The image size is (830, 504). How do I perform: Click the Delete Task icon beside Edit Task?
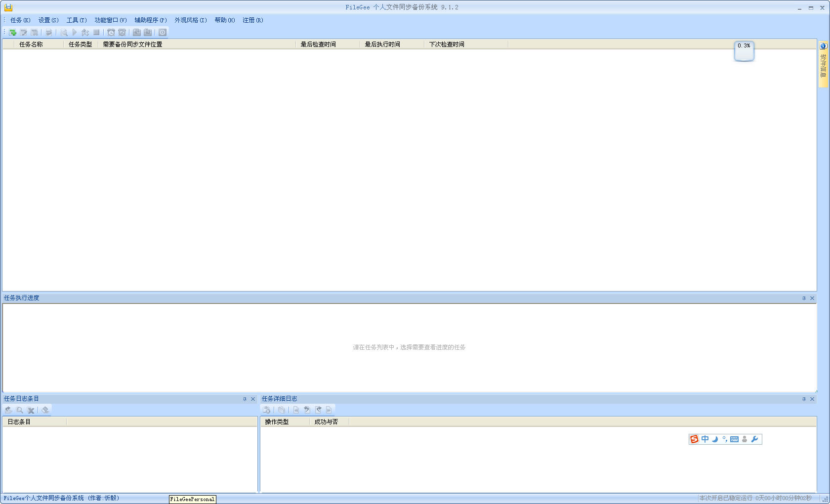click(x=35, y=33)
